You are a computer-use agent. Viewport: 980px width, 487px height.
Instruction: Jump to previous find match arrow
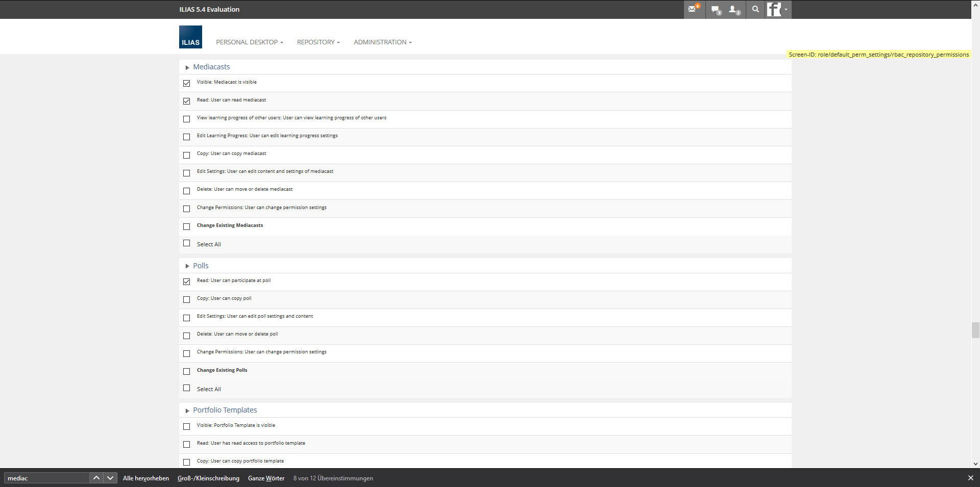tap(96, 478)
